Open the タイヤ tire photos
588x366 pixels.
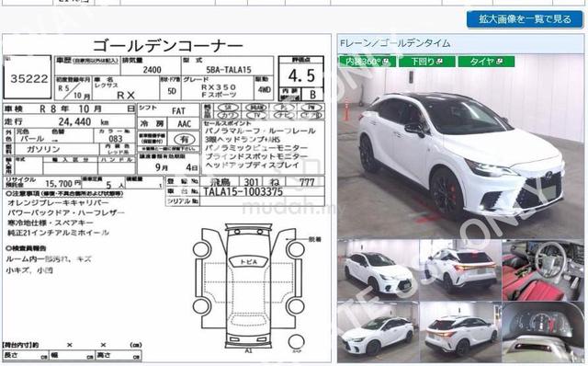point(486,62)
